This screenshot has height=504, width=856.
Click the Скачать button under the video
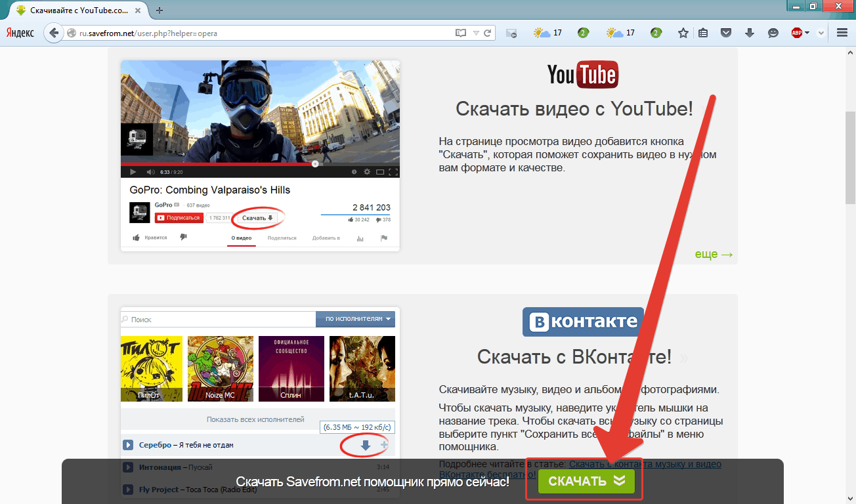click(257, 218)
